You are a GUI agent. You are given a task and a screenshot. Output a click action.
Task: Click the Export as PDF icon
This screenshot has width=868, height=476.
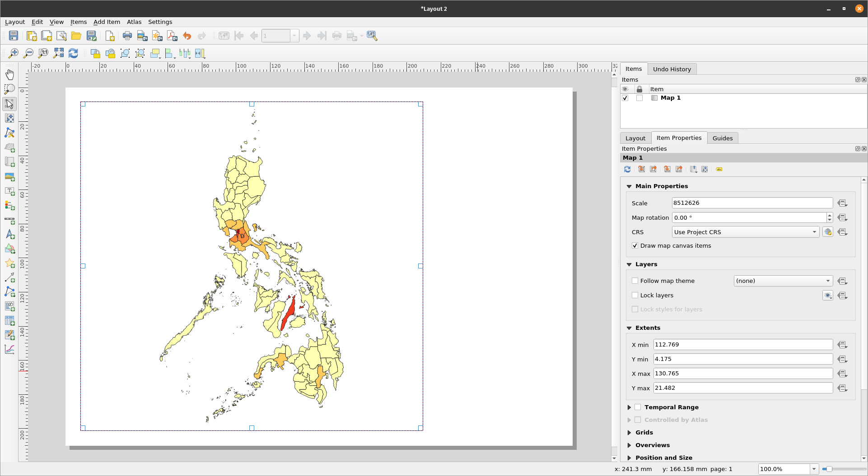pos(172,36)
